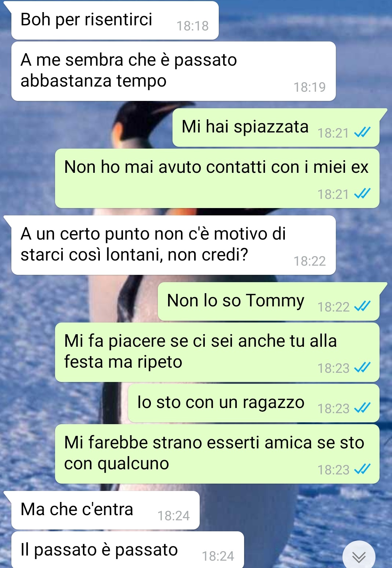Screen dimensions: 392x568
Task: Select 'Mi farebbe strano esserti amica' message
Action: pyautogui.click(x=217, y=454)
